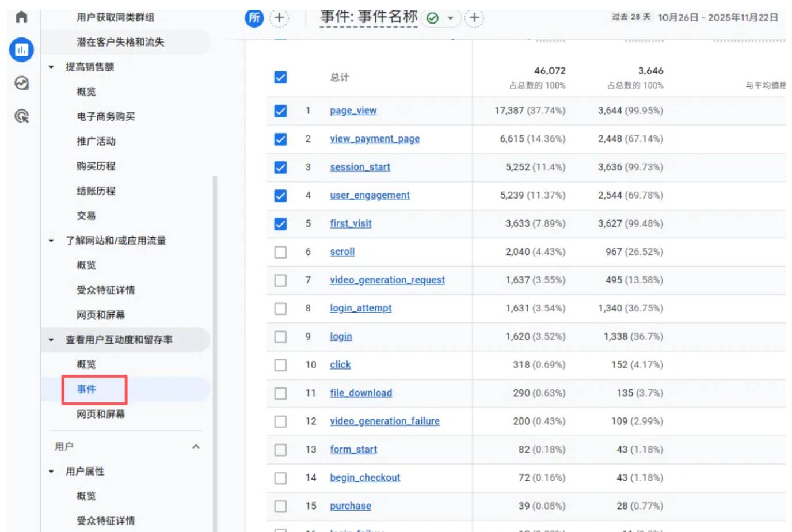
Task: Open the Reports bar-chart icon
Action: [x=21, y=50]
